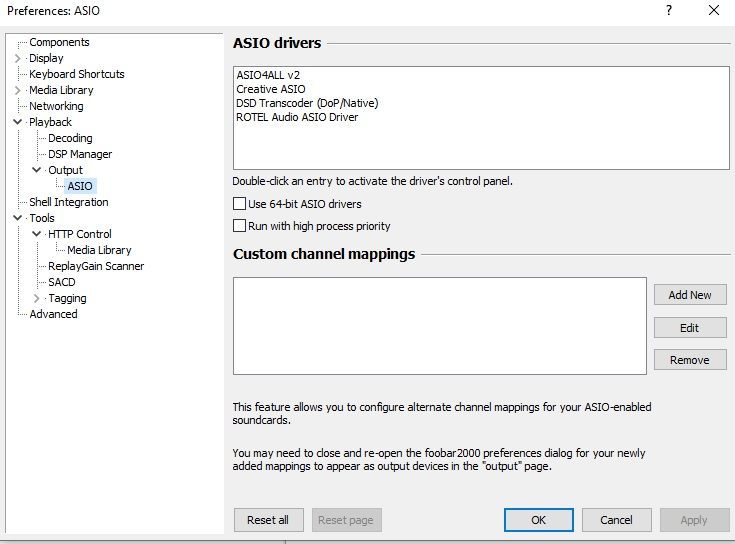Toggle Run with high process priority
The height and width of the screenshot is (544, 735).
coord(240,225)
